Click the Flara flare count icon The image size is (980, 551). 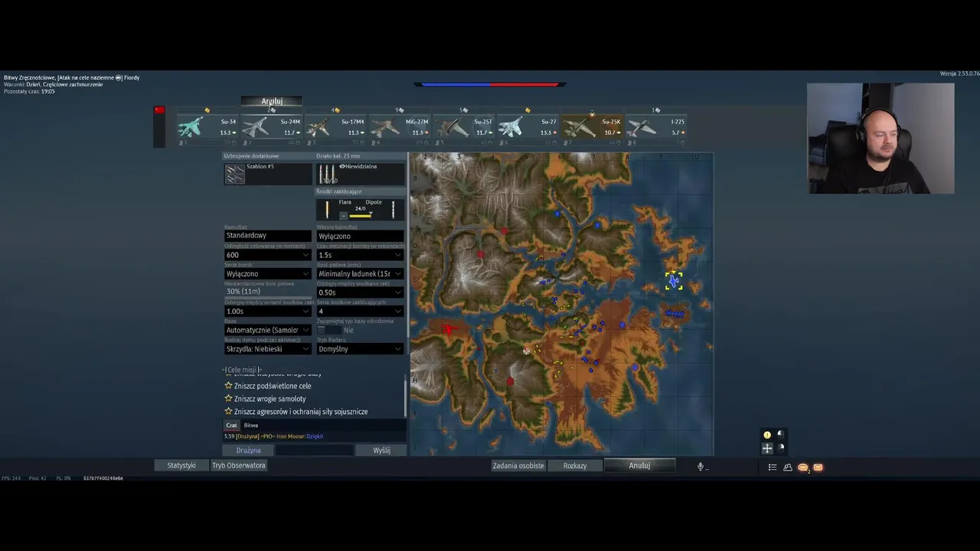[x=328, y=210]
